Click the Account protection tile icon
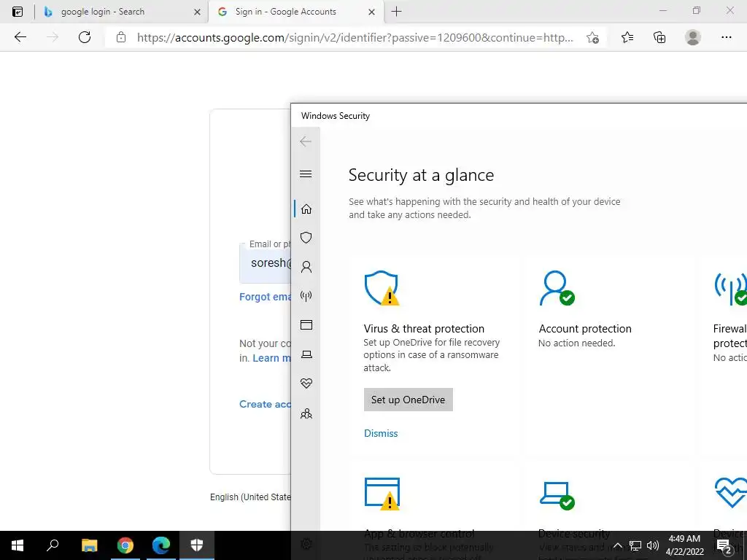Image resolution: width=747 pixels, height=560 pixels. coord(557,288)
